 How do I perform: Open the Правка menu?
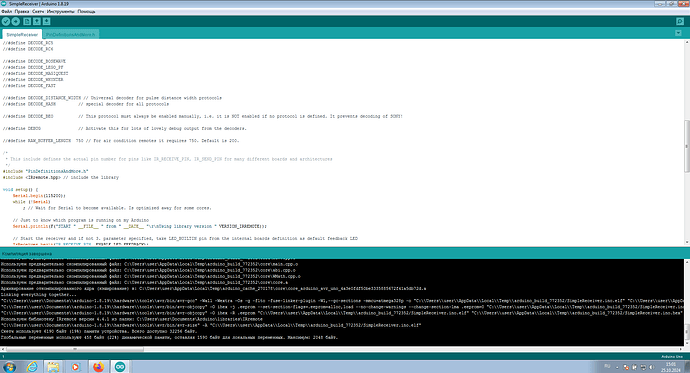pos(22,11)
